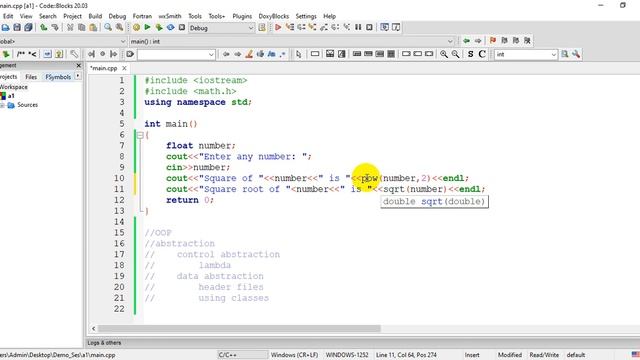This screenshot has height=360, width=640.
Task: Click the C toggle comments button
Action: 482,54
